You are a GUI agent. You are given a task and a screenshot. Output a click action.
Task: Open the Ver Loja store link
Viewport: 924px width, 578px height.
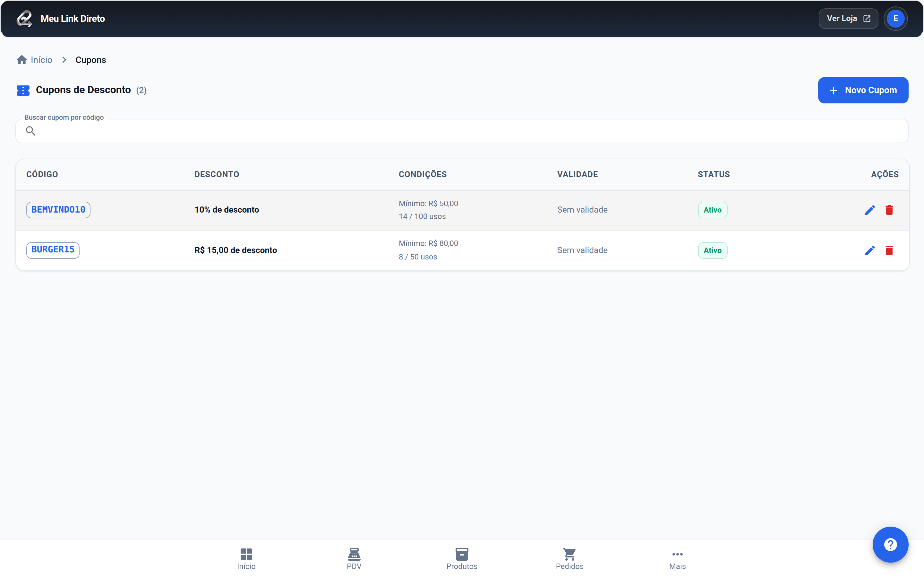point(848,18)
